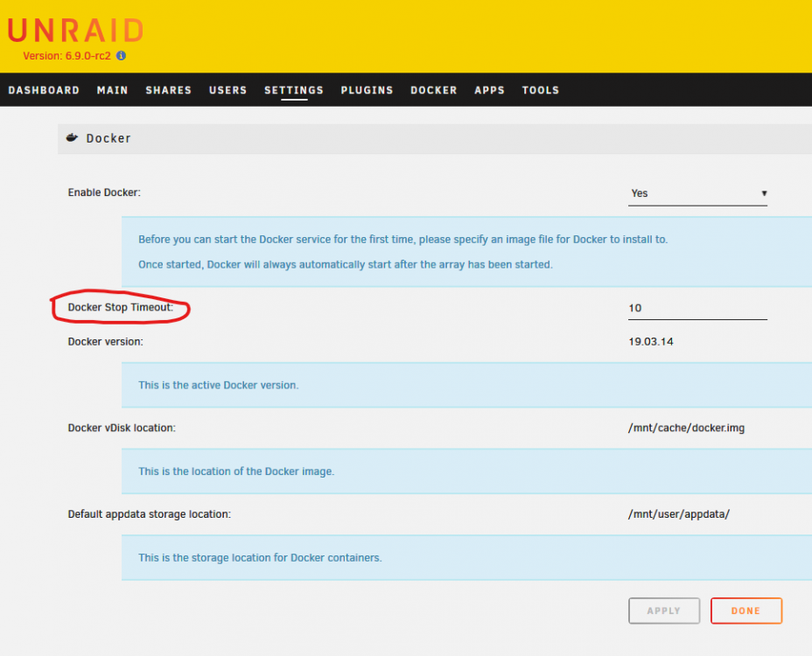Click the Docker section title text
Screen dimensions: 812x656
[108, 138]
